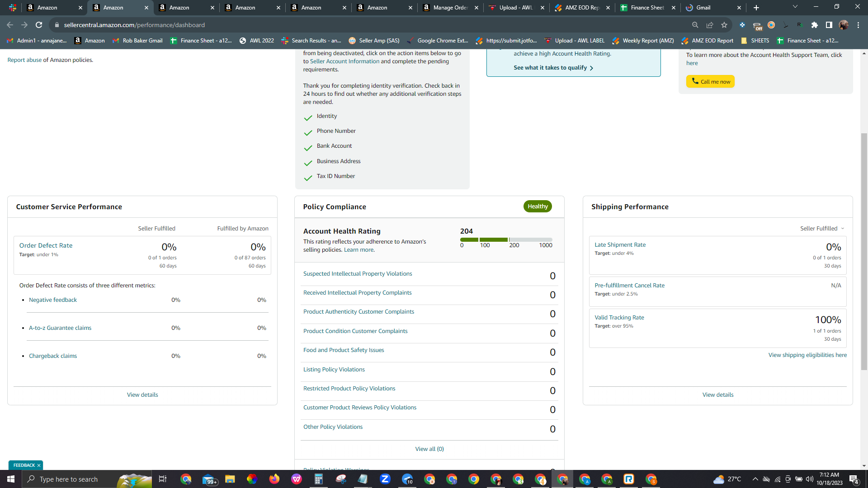This screenshot has height=488, width=868.
Task: Click View details under Shipping Performance
Action: (718, 395)
